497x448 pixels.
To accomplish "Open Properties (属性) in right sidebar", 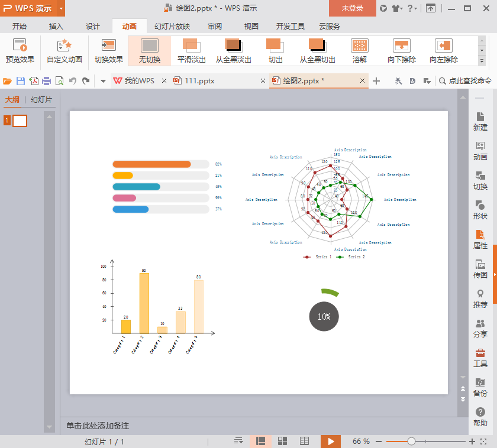I will pyautogui.click(x=480, y=239).
